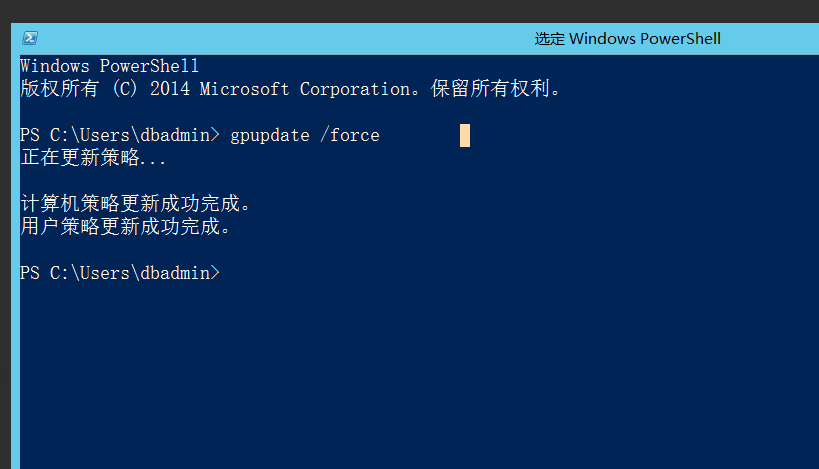Click the year '2014' in the copyright line
This screenshot has width=819, height=469.
click(170, 89)
